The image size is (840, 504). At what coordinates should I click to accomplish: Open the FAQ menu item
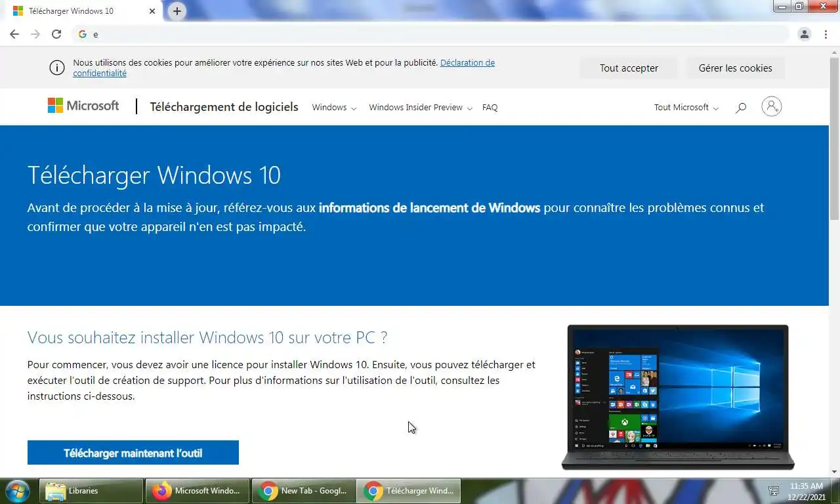click(x=490, y=107)
